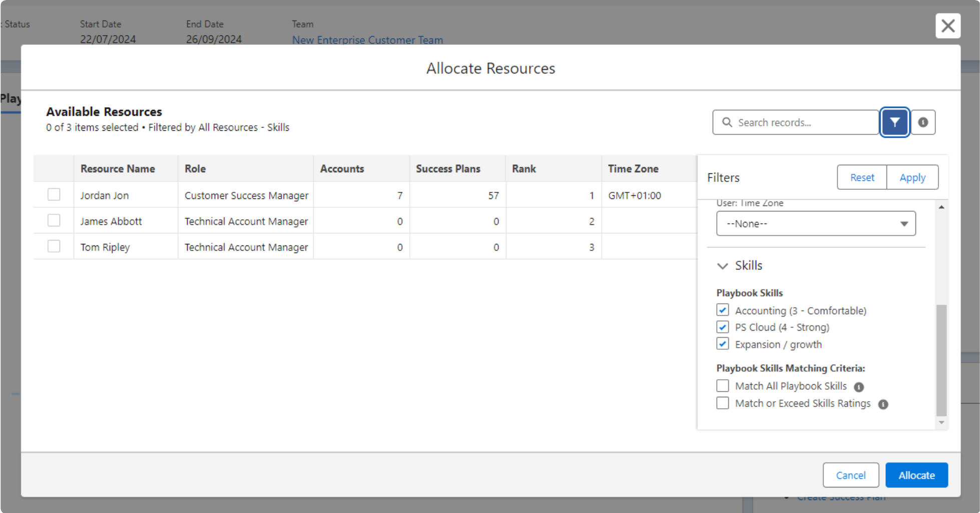
Task: Collapse the Skills filter section
Action: click(722, 266)
